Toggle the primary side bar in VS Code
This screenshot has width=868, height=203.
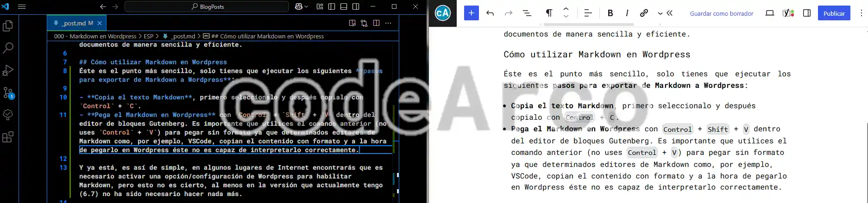coord(332,6)
